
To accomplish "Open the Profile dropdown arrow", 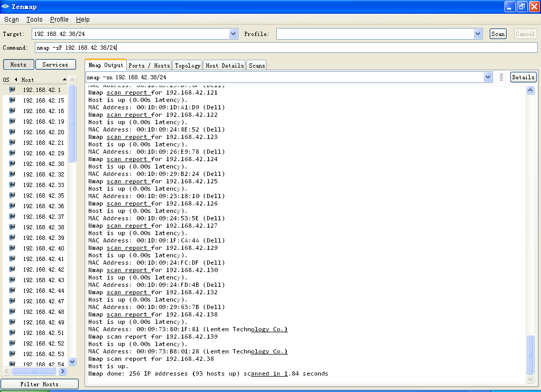I will (x=478, y=34).
